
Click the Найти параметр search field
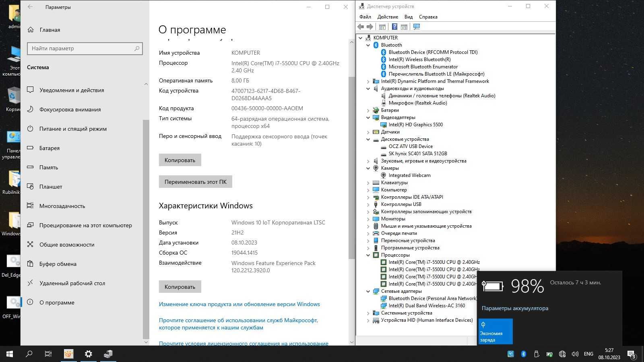click(x=85, y=49)
